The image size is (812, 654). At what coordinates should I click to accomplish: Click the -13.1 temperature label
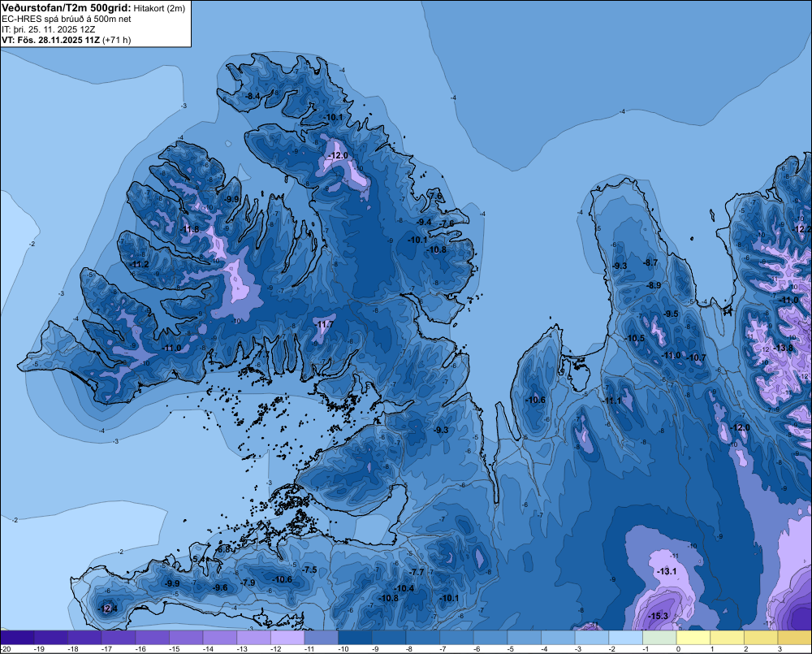click(x=667, y=571)
